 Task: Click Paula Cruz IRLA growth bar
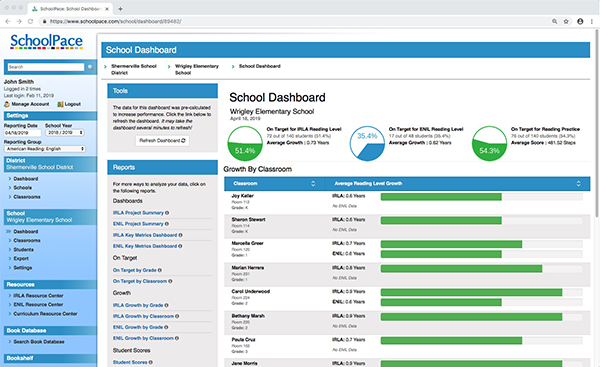click(451, 341)
